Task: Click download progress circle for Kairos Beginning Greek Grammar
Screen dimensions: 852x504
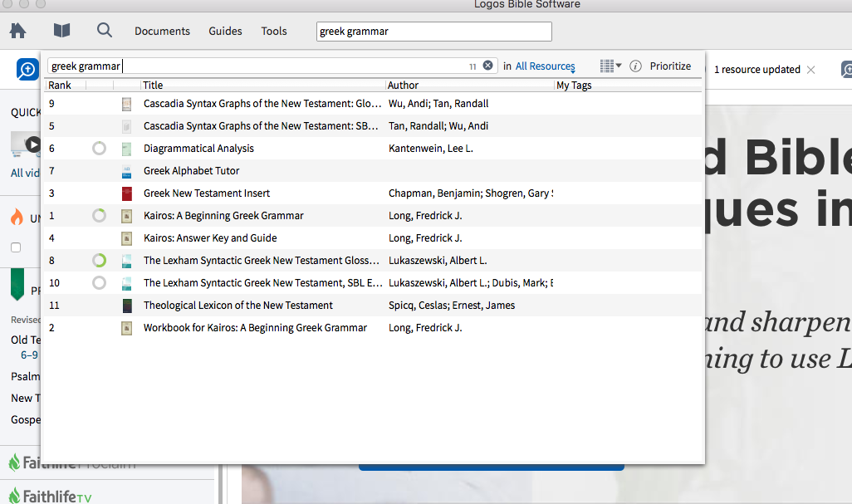Action: tap(99, 216)
